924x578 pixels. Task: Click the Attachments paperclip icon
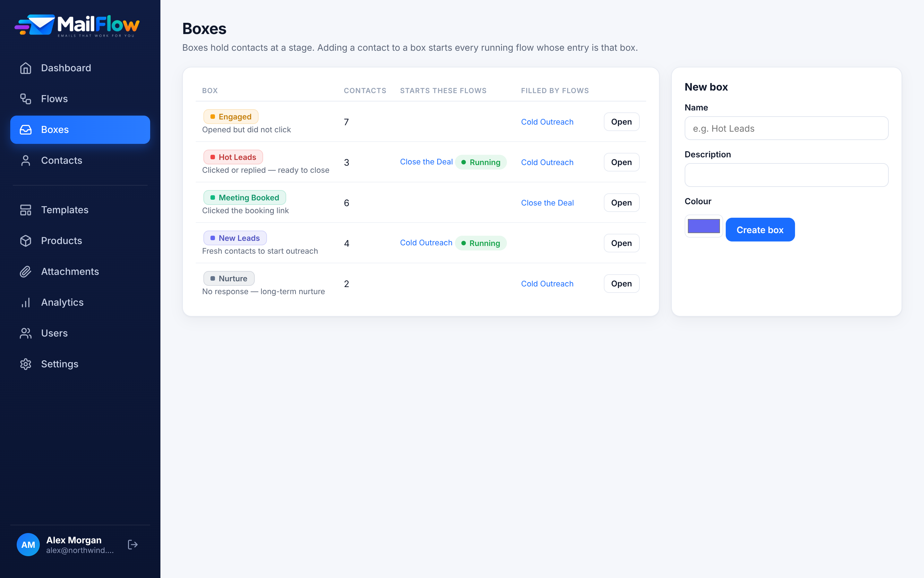coord(26,271)
